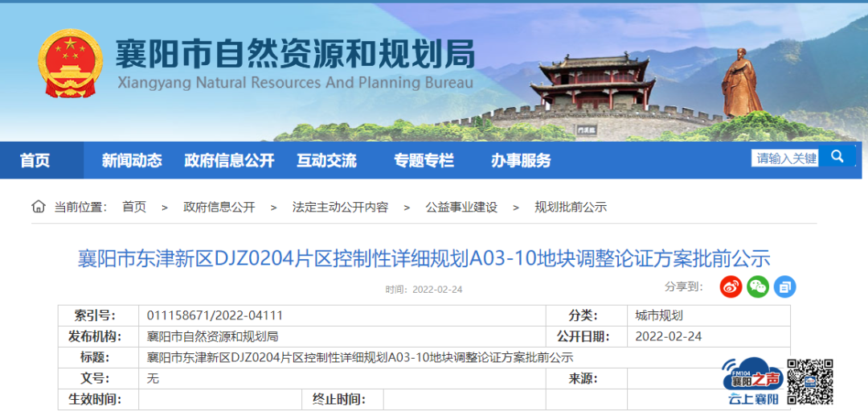
Task: Click the QR code image
Action: pyautogui.click(x=810, y=381)
